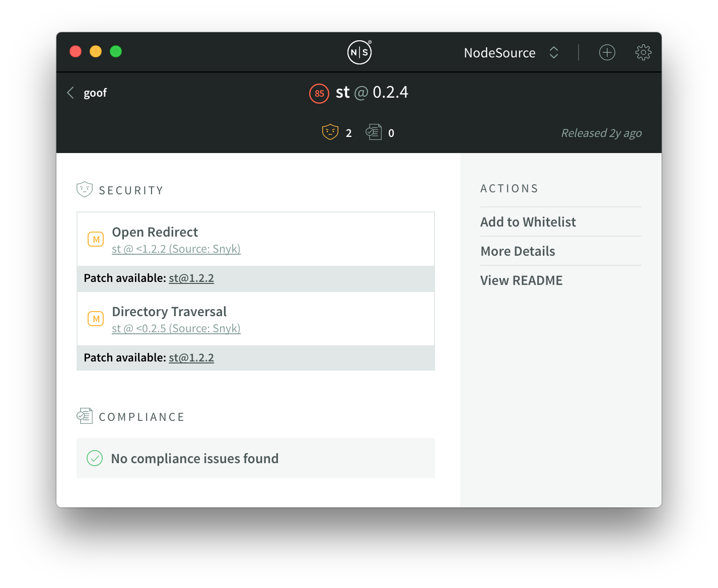Screen dimensions: 718x588
Task: Open More Details action
Action: (x=518, y=251)
